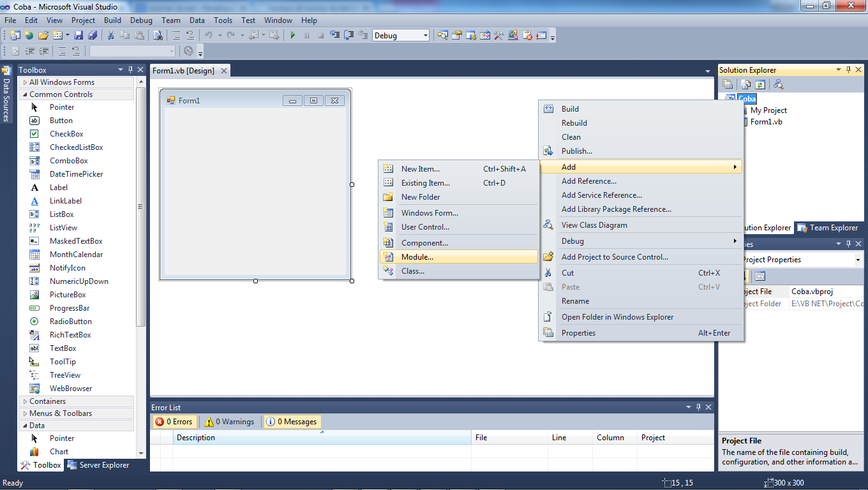Click Rebuild in the context menu
This screenshot has height=490, width=868.
641,123
